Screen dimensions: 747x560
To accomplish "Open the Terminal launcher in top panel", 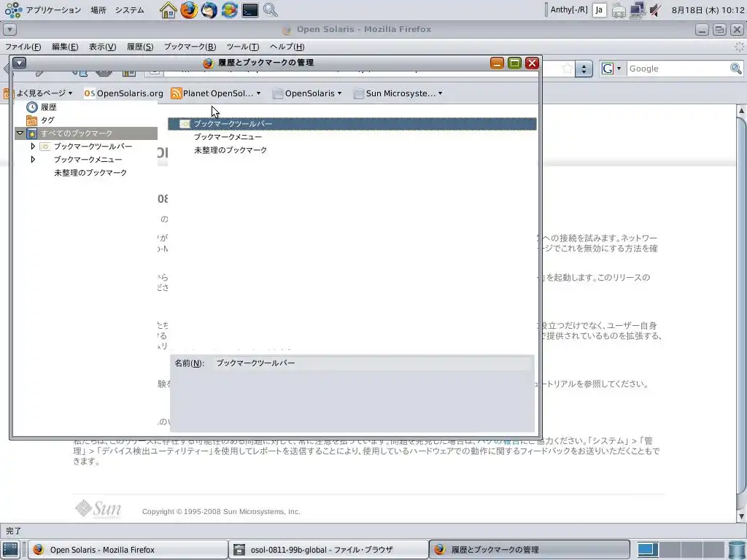I will pos(250,10).
